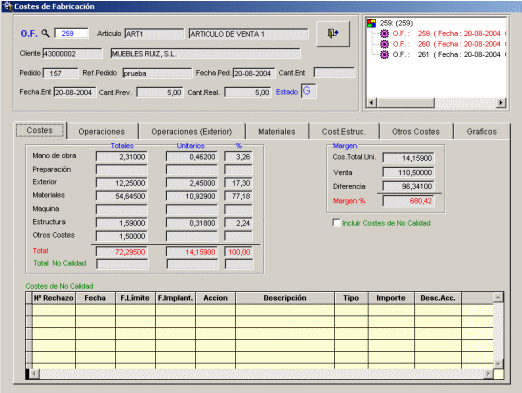Click the Venta value 110,50000
The width and height of the screenshot is (522, 393).
tap(409, 172)
